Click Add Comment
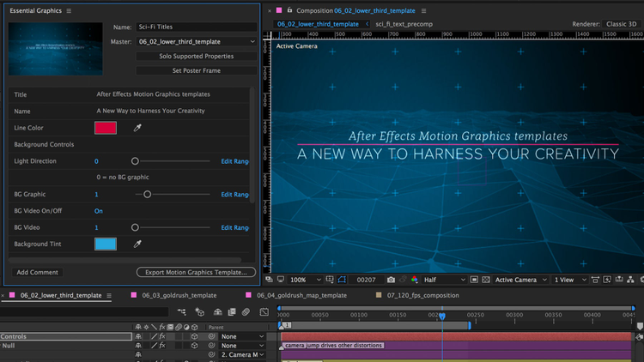Screen dimensions: 644x362 tap(38, 272)
